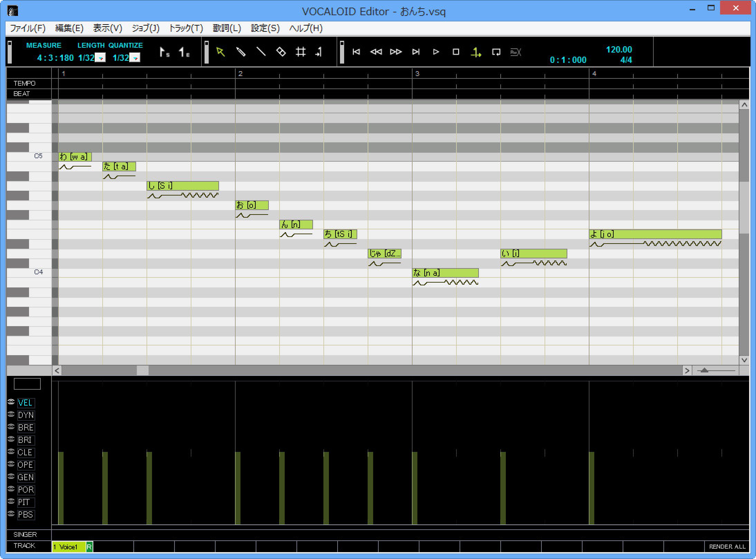The height and width of the screenshot is (559, 756).
Task: Set the start marker flag
Action: (x=164, y=52)
